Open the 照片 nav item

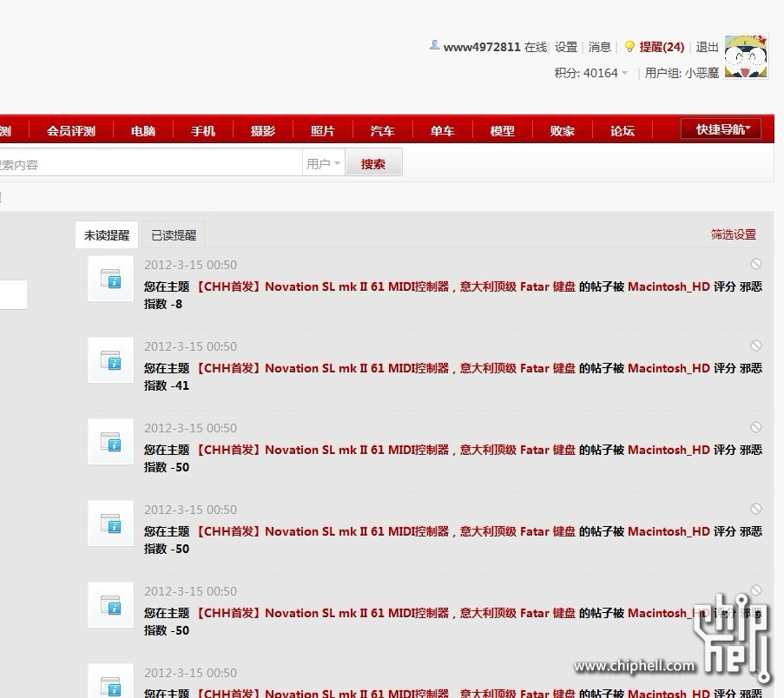click(322, 131)
